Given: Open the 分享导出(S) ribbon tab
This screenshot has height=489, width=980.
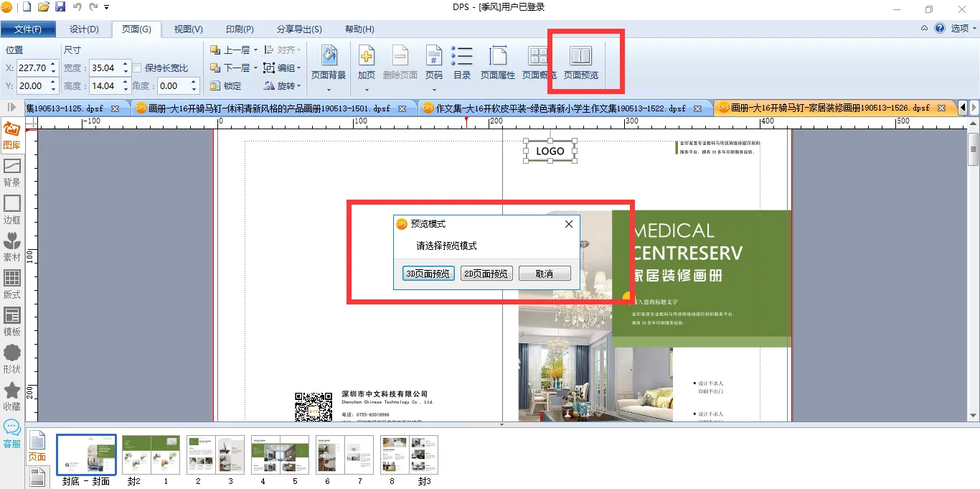Looking at the screenshot, I should pyautogui.click(x=299, y=29).
